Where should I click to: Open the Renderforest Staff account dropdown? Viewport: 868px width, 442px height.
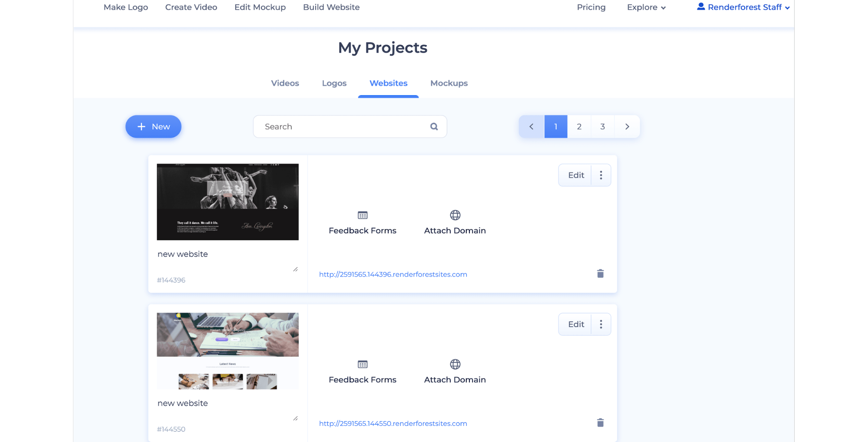[748, 7]
